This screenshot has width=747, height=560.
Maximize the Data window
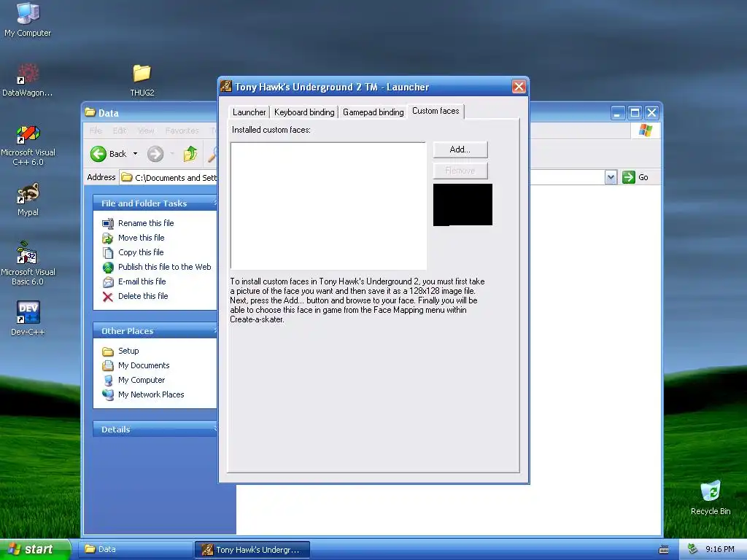point(635,113)
